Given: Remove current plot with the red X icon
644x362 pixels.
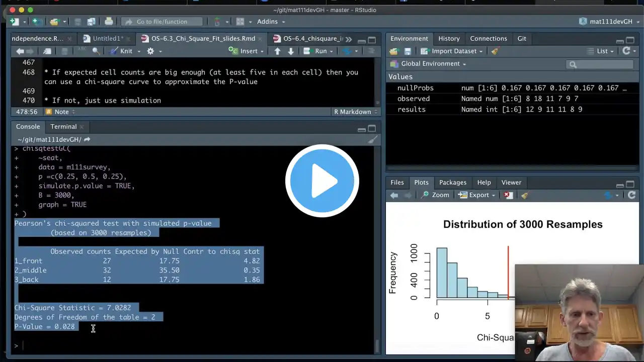Looking at the screenshot, I should pyautogui.click(x=508, y=195).
